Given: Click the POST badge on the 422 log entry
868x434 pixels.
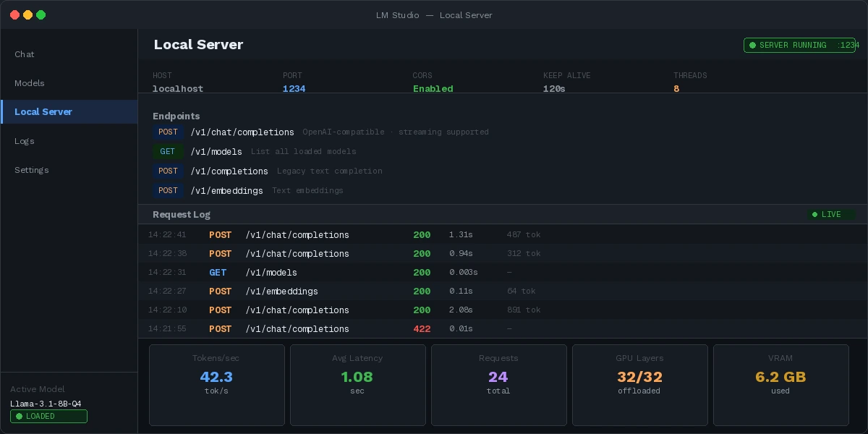Looking at the screenshot, I should (x=221, y=329).
